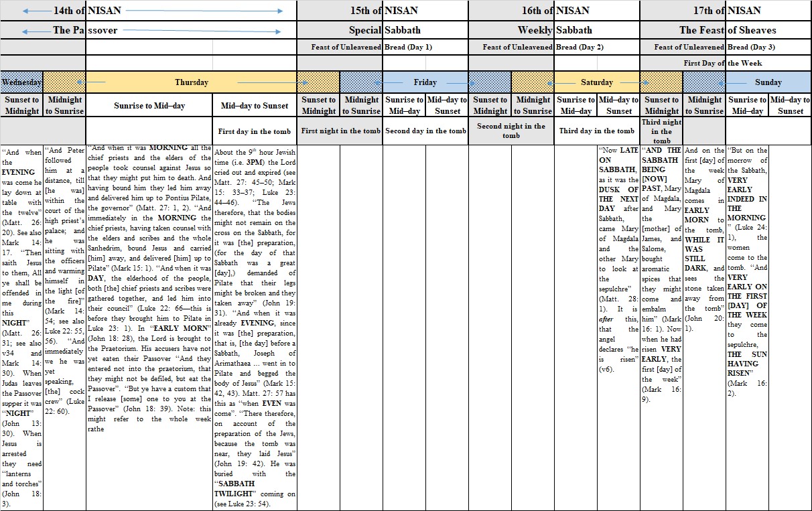
Task: Click the blue Sunday cell
Action: tap(768, 82)
